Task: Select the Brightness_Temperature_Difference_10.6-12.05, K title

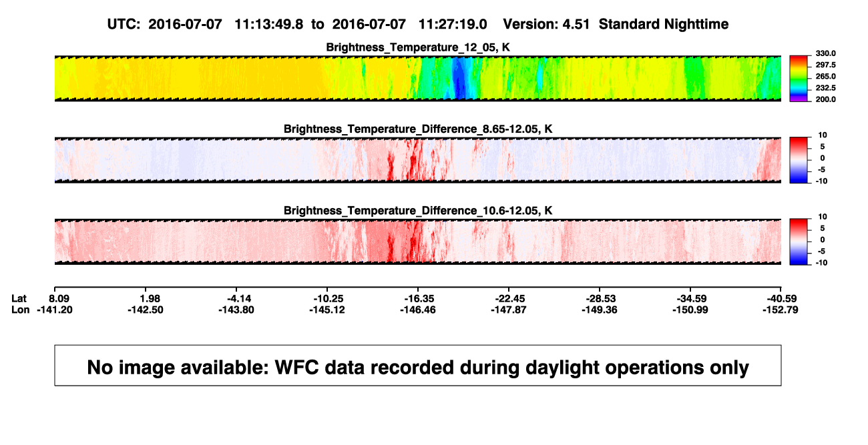Action: pyautogui.click(x=418, y=211)
